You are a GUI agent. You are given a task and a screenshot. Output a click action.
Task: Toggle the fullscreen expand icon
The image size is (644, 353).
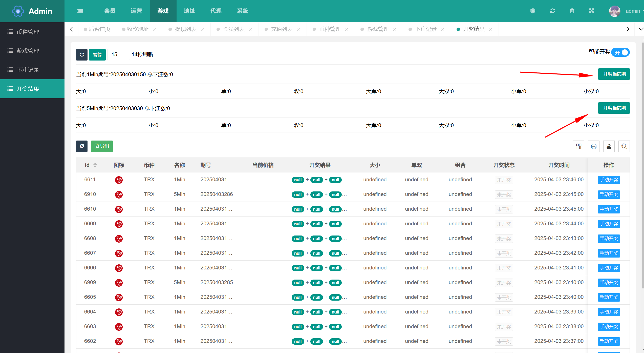[x=591, y=11]
